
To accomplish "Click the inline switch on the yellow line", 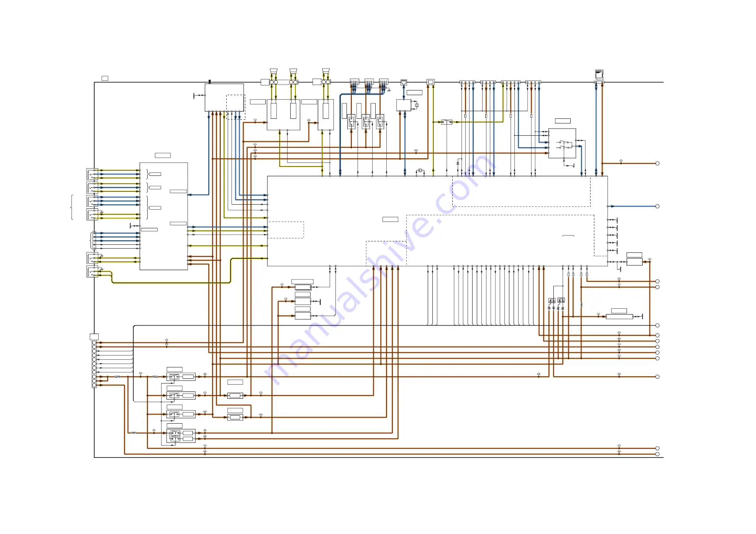I will (447, 122).
